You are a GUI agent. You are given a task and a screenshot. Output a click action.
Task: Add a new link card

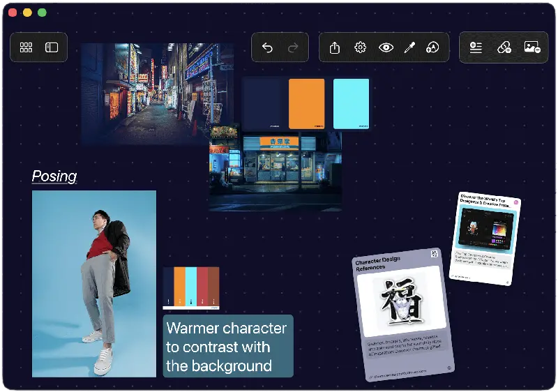[x=504, y=47]
